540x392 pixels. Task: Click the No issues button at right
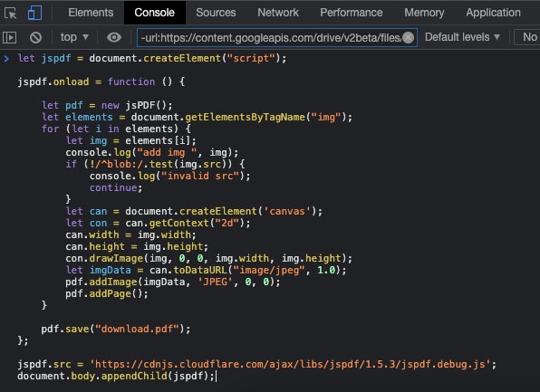coord(527,37)
